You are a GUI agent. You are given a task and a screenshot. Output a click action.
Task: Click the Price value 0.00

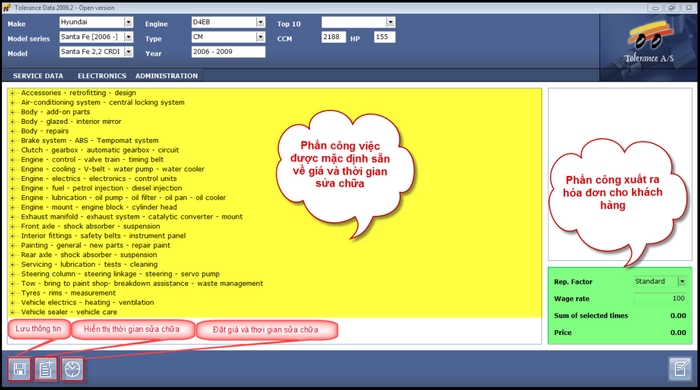click(678, 333)
